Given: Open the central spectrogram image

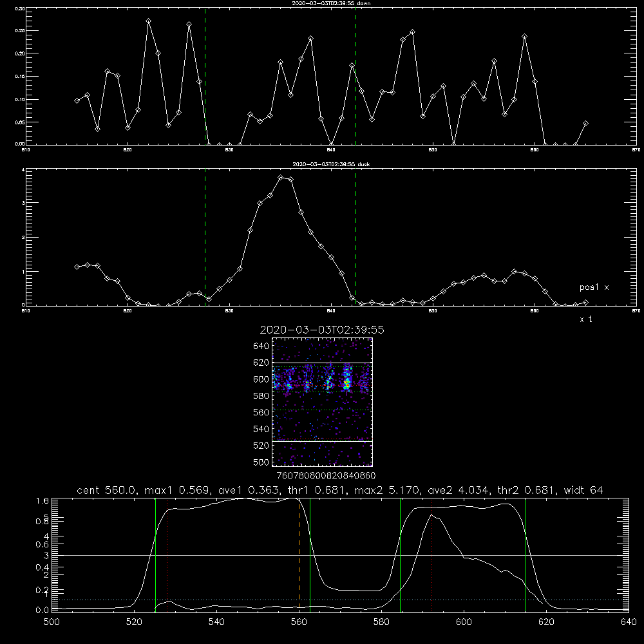Looking at the screenshot, I should point(322,402).
